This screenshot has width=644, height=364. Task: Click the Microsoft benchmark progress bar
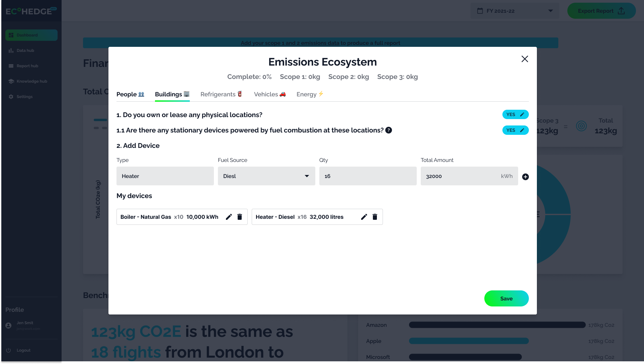click(465, 357)
